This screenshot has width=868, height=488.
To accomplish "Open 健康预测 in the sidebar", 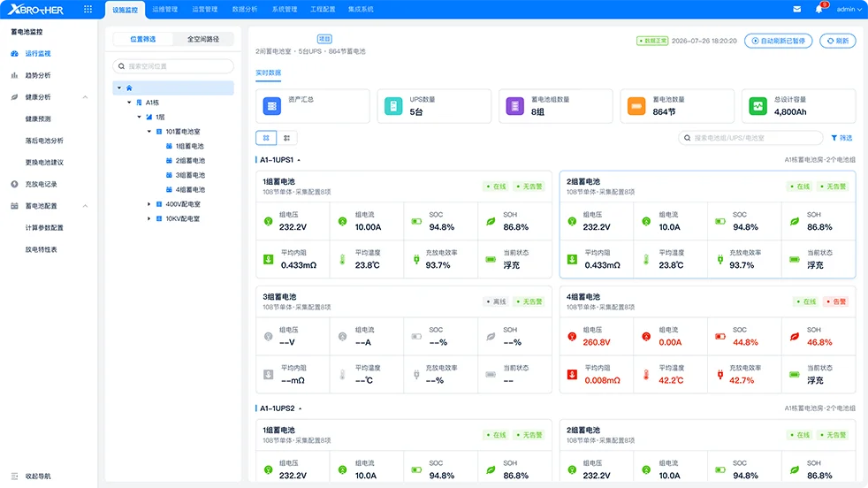I will 38,119.
